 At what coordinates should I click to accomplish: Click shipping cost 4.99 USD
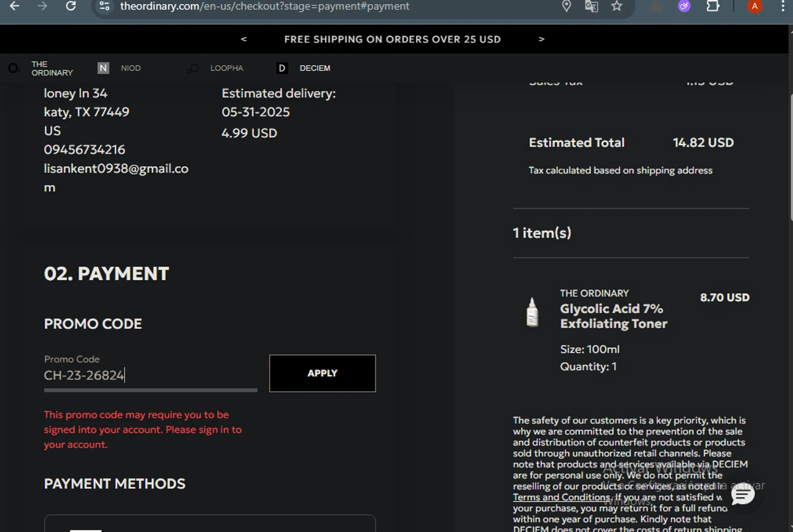point(249,133)
